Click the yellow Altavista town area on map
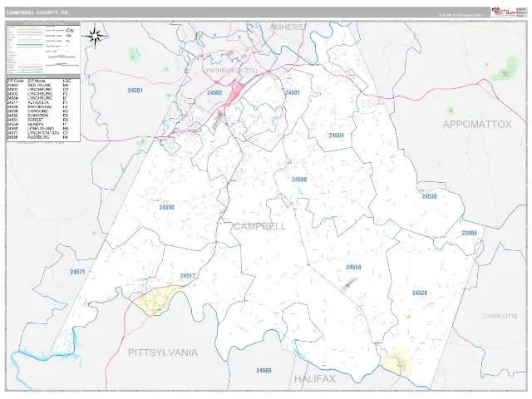This screenshot has width=532, height=399. [x=155, y=300]
